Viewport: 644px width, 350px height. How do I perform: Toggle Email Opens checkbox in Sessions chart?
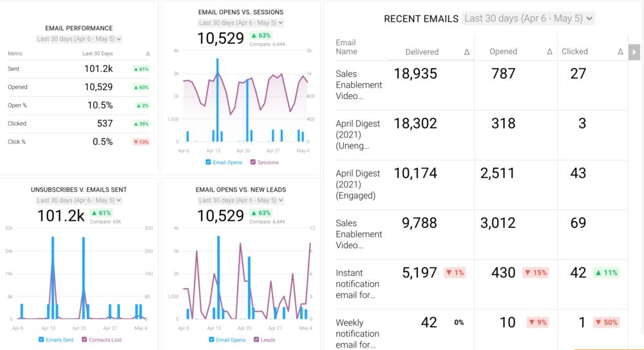click(x=208, y=162)
